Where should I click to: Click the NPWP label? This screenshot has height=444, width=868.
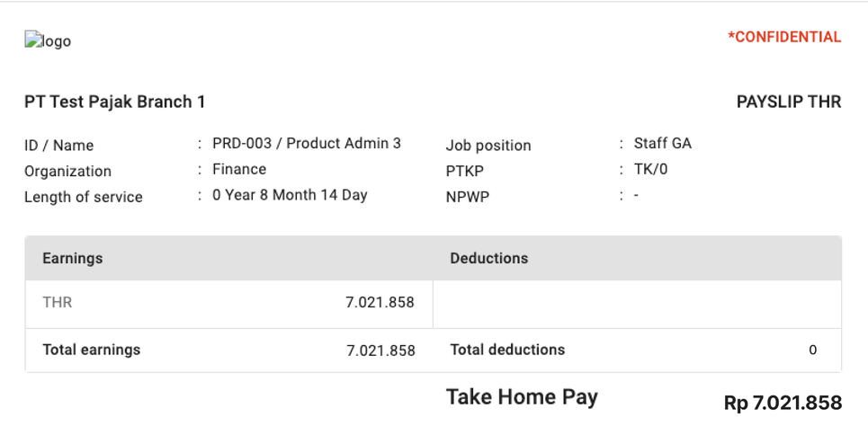pyautogui.click(x=468, y=197)
